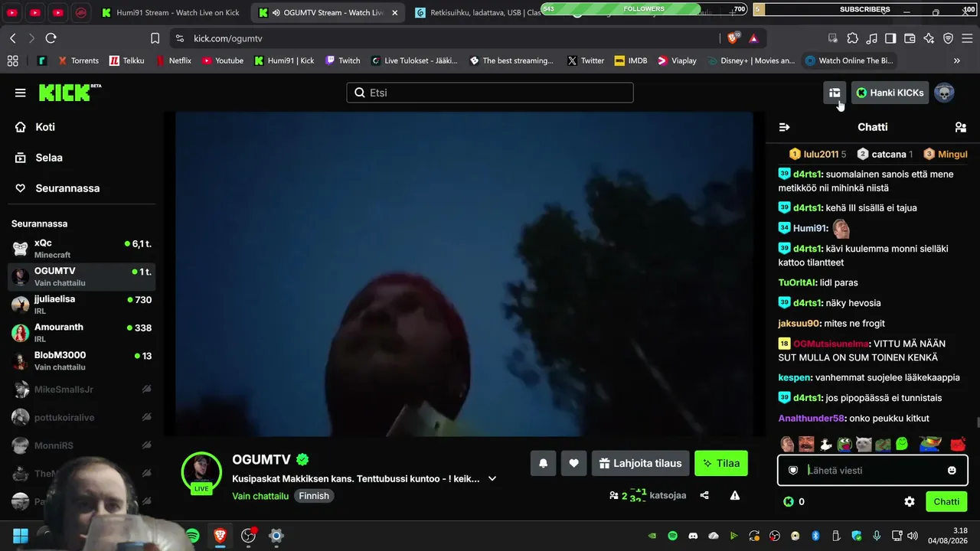
Task: Click the Hanki KICKs button
Action: point(890,93)
